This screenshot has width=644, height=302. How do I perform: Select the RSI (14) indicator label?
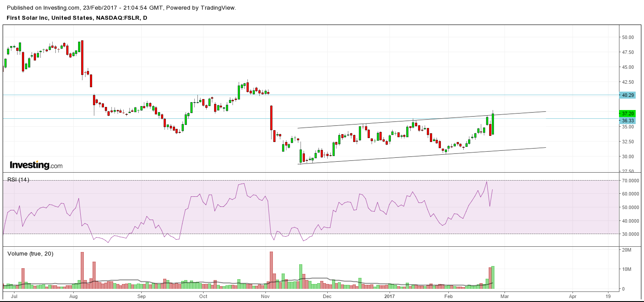pos(18,180)
